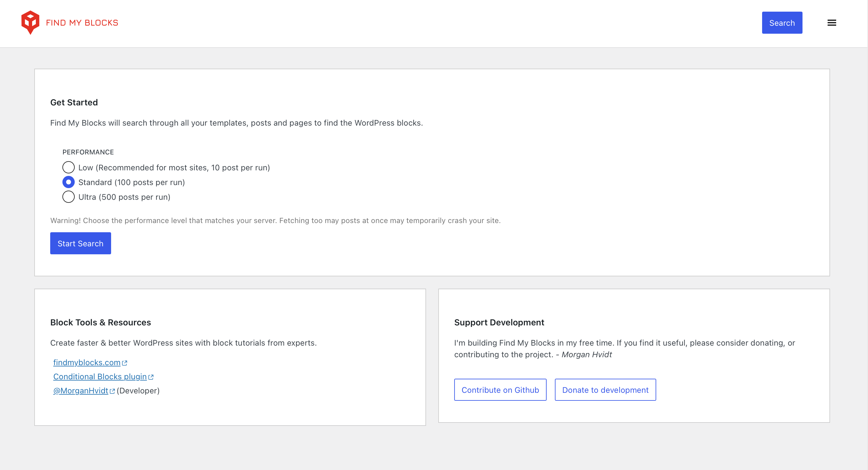Select the Standard 100 posts radio option

click(x=68, y=182)
